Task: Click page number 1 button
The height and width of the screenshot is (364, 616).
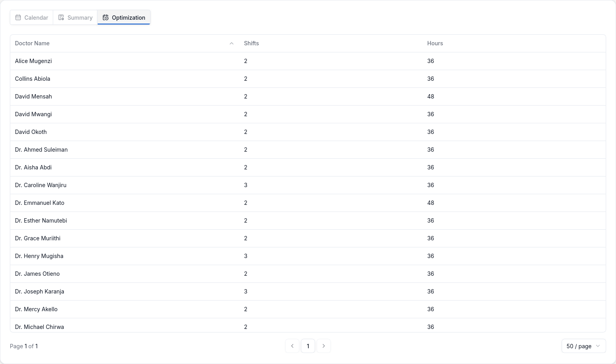Action: [x=308, y=346]
